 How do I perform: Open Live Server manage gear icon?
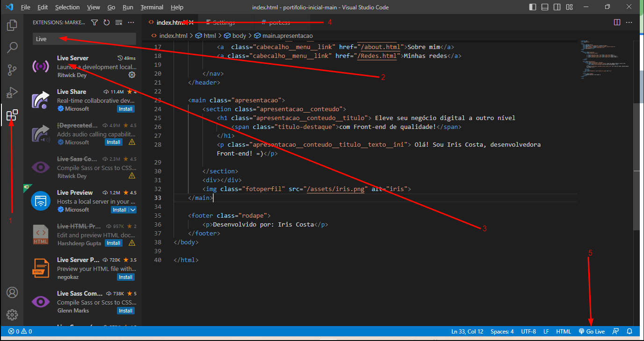coord(132,75)
